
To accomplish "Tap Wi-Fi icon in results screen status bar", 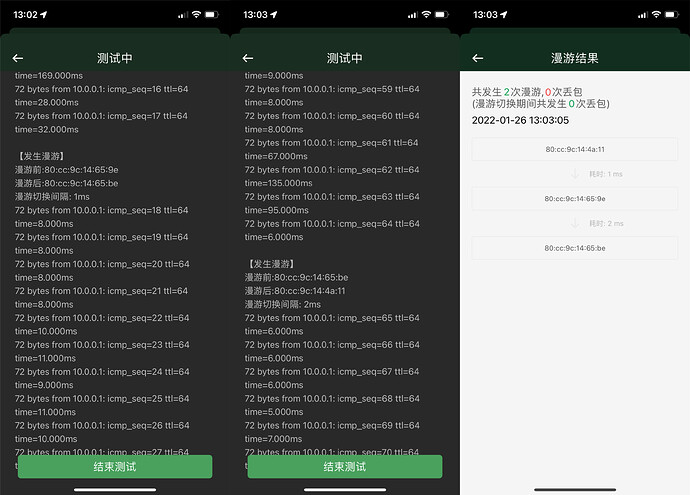I will [656, 15].
